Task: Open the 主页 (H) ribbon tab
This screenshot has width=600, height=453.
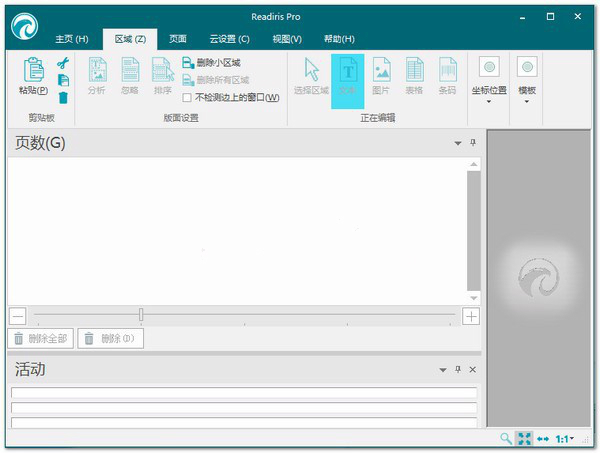Action: (71, 39)
